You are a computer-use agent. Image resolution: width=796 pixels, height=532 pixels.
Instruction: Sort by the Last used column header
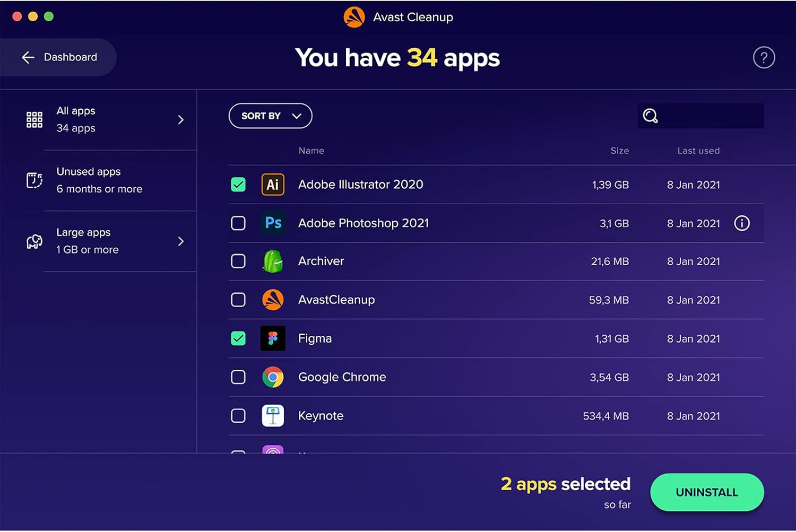pyautogui.click(x=698, y=151)
